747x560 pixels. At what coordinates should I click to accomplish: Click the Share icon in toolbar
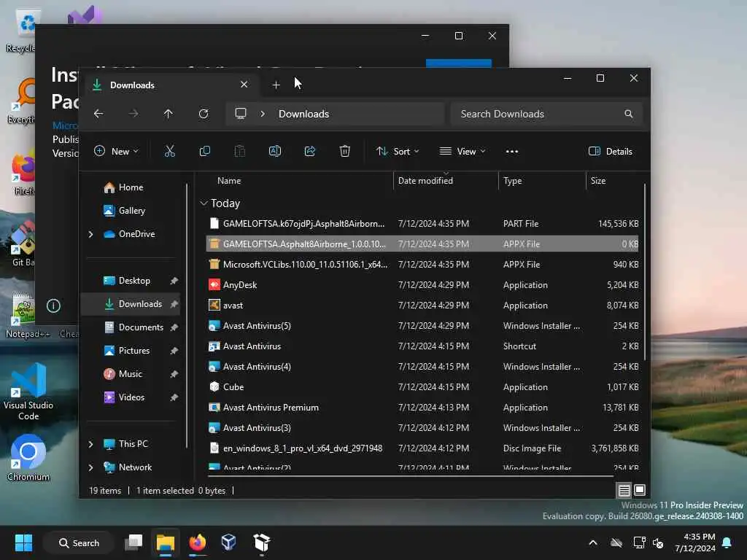[309, 152]
